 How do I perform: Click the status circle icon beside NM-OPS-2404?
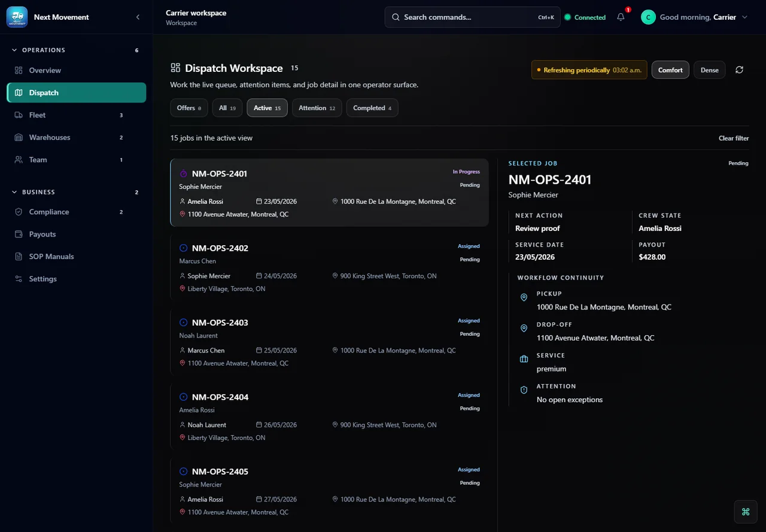pyautogui.click(x=184, y=397)
